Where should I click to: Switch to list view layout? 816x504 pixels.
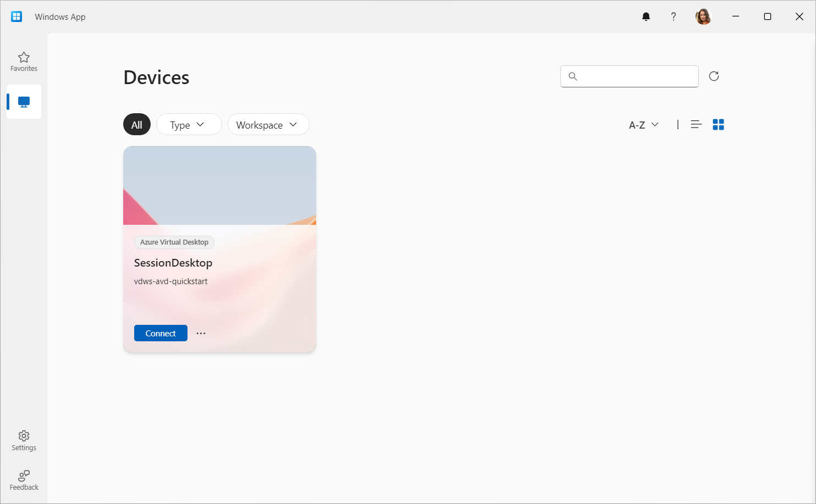pos(696,125)
